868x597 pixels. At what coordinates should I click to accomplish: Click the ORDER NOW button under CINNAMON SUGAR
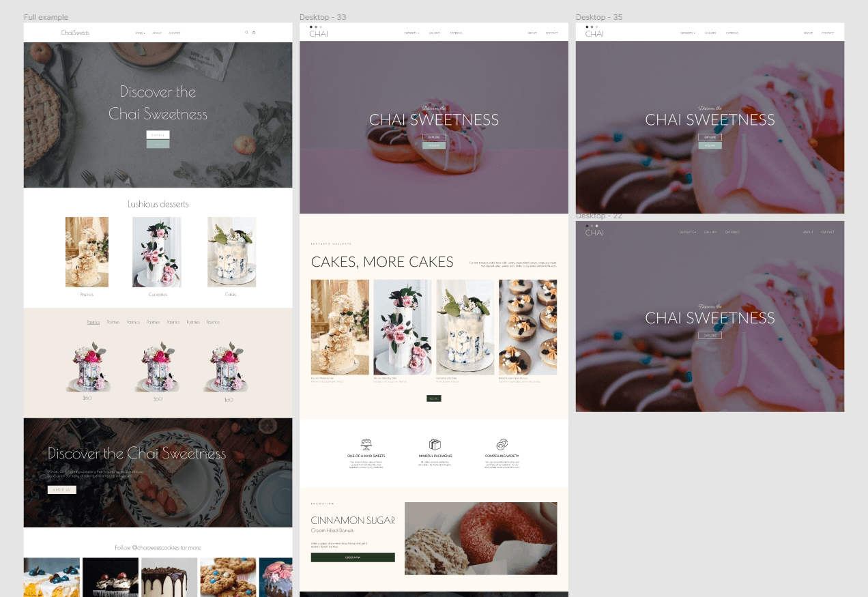coord(353,557)
